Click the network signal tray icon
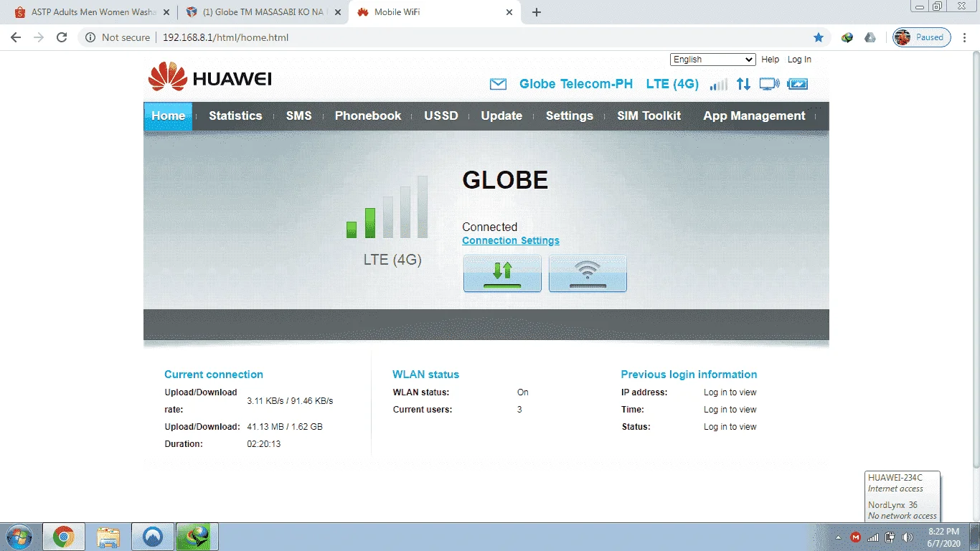Image resolution: width=980 pixels, height=551 pixels. (873, 537)
